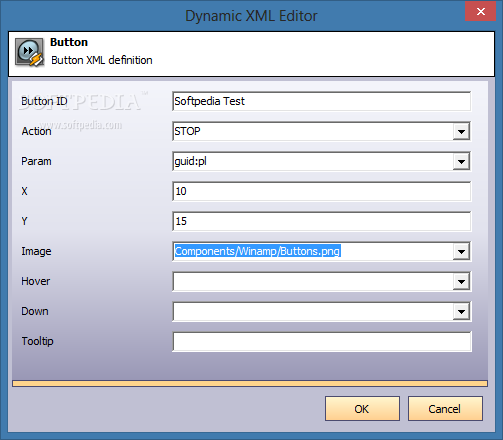
Task: Close the Dynamic XML Editor dialog
Action: point(481,12)
